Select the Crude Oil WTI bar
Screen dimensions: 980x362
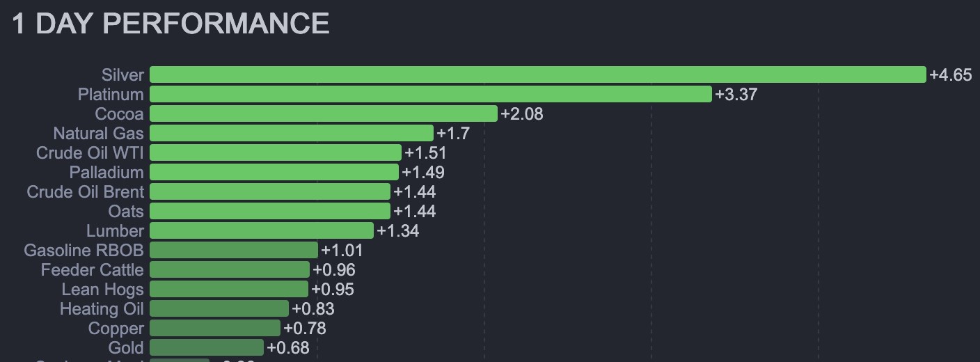(275, 152)
